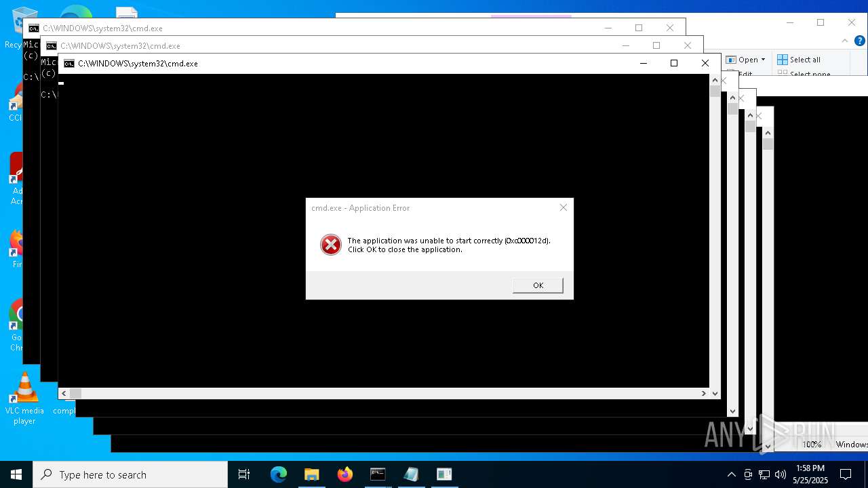Click the front cmd horizontal scrollbar left arrow

64,393
